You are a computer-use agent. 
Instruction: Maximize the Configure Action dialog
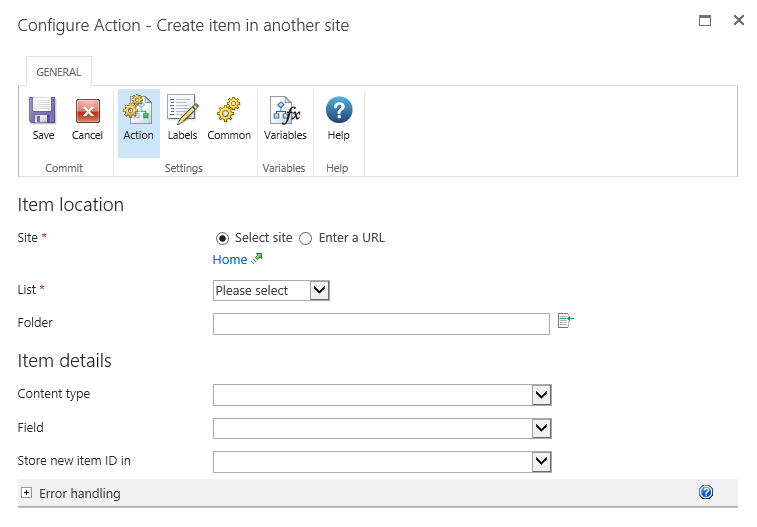pos(705,20)
